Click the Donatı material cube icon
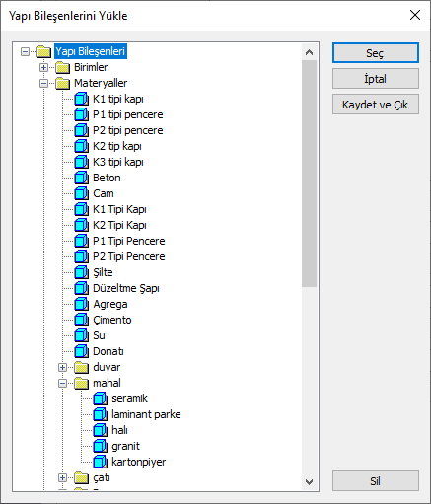 pyautogui.click(x=81, y=351)
